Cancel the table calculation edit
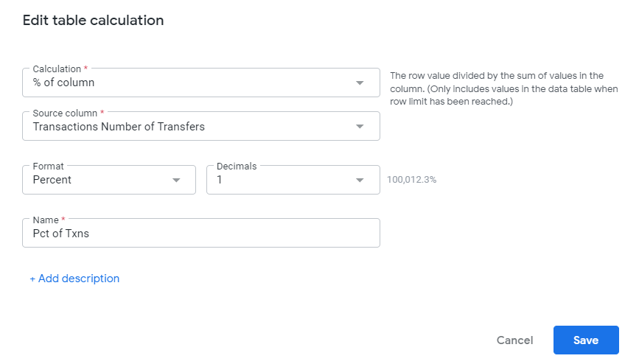The width and height of the screenshot is (639, 364). point(514,340)
